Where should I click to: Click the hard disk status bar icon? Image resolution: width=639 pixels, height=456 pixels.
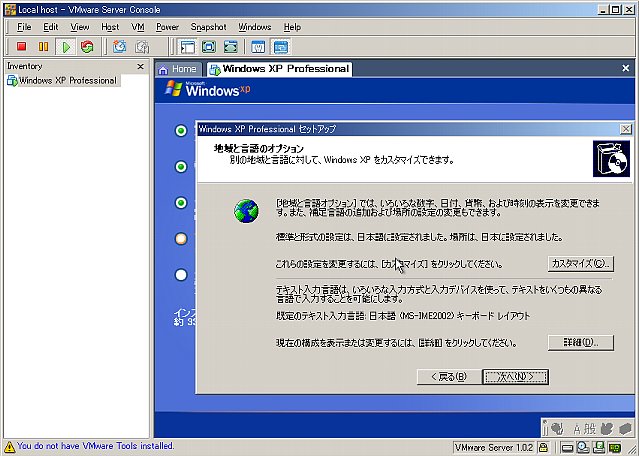(x=567, y=448)
